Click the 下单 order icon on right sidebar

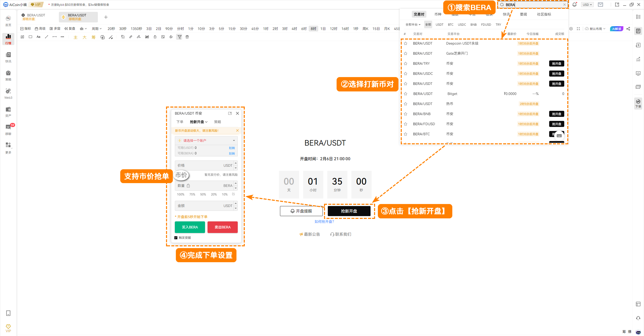[638, 103]
